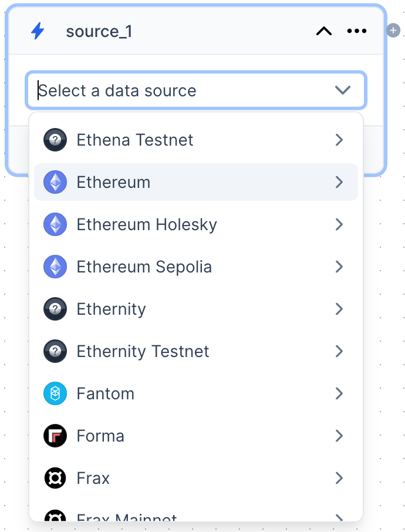Click the Ethereum Holesky logo icon
The image size is (405, 532).
coord(55,224)
